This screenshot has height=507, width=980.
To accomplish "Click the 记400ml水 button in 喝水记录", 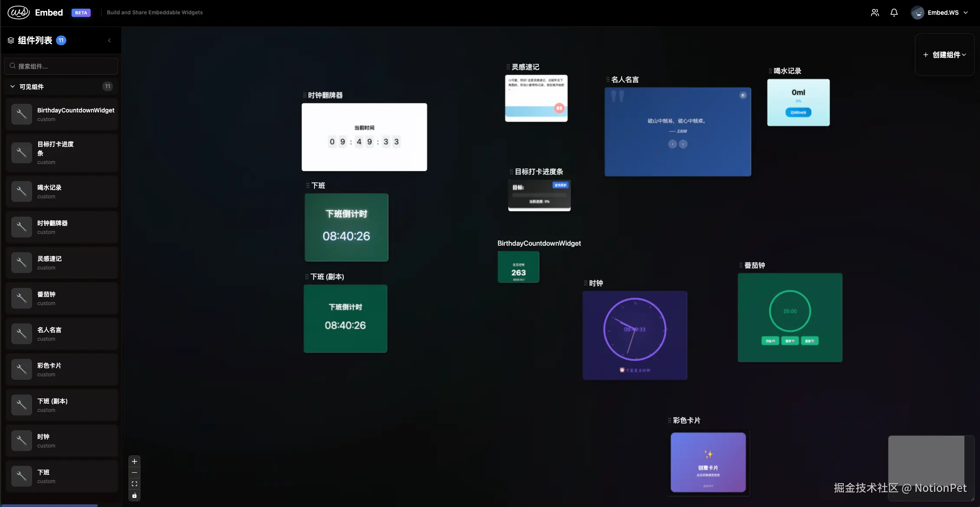I will [798, 112].
